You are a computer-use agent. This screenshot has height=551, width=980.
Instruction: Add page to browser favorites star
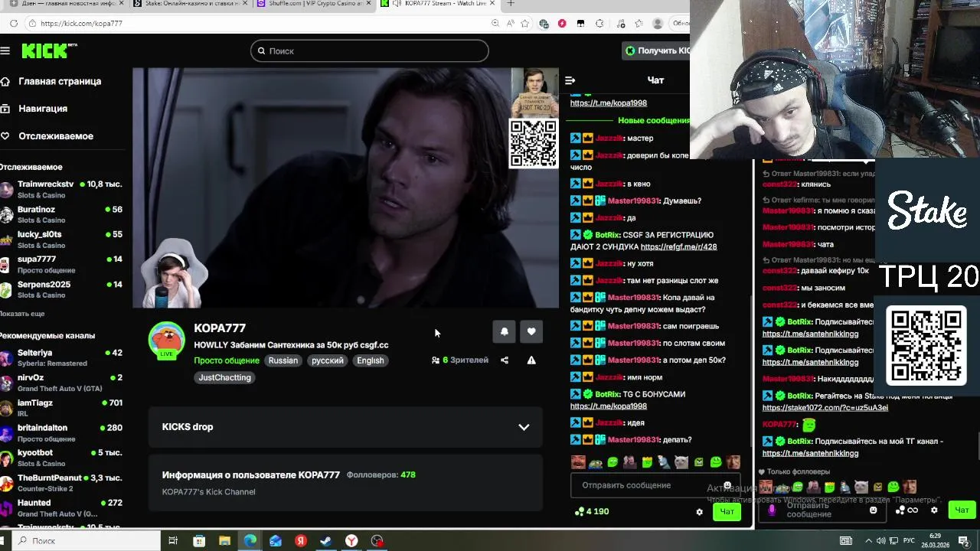coord(524,24)
